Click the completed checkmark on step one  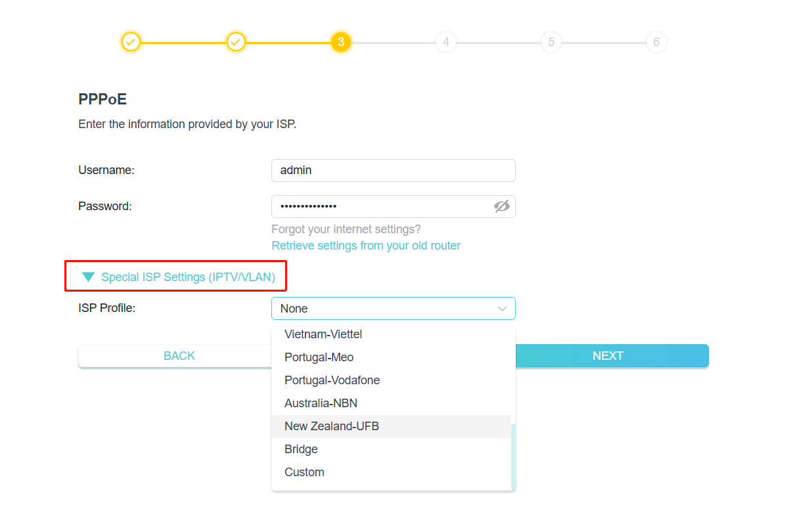click(x=131, y=41)
